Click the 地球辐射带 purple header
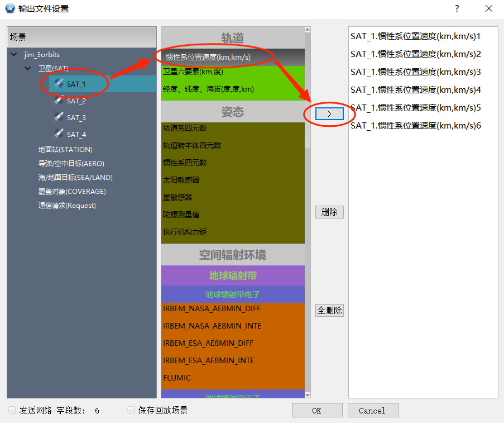 233,275
